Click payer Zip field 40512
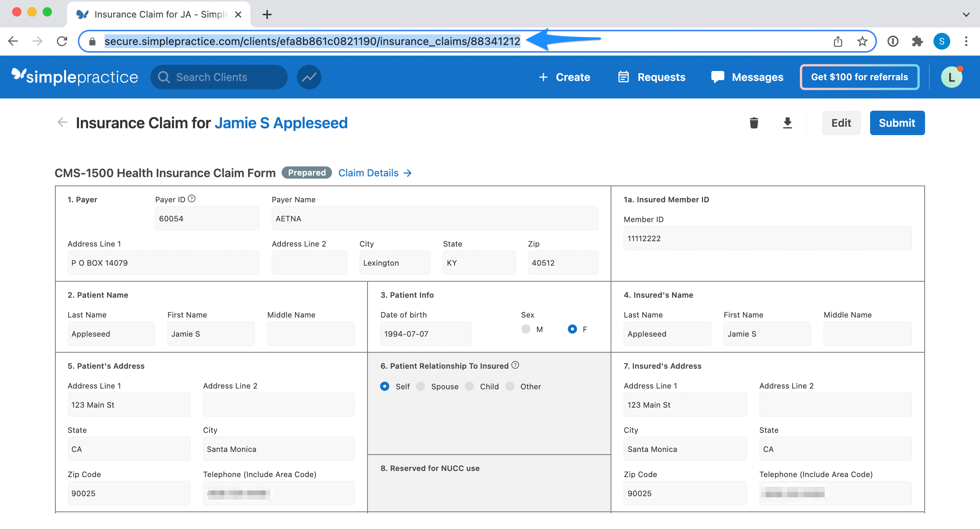The image size is (980, 529). click(563, 263)
